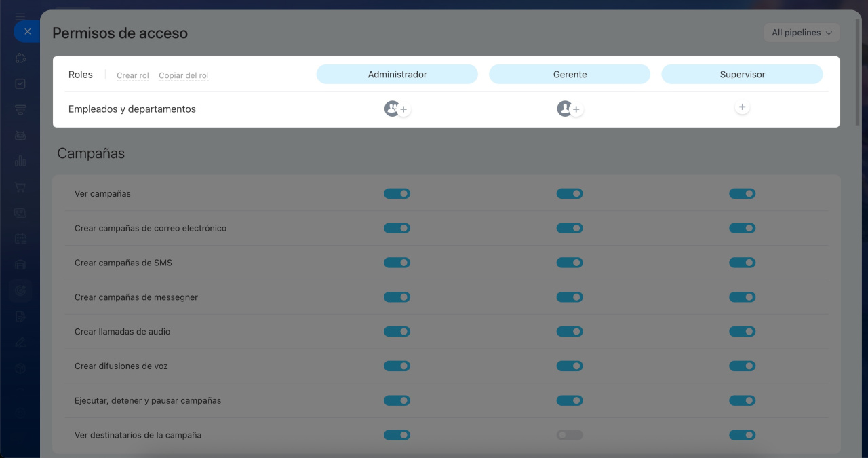The width and height of the screenshot is (868, 458).
Task: Select the Gerente role header
Action: pos(570,75)
